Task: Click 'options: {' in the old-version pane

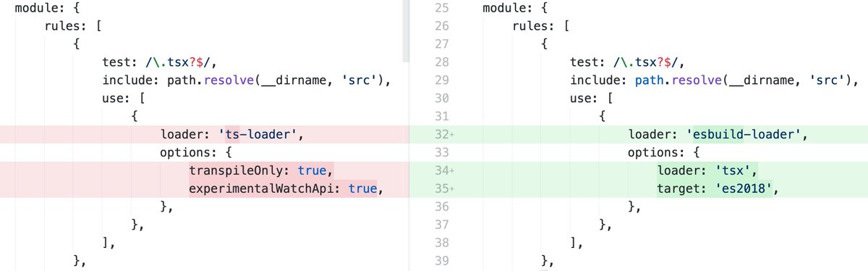Action: click(x=195, y=153)
